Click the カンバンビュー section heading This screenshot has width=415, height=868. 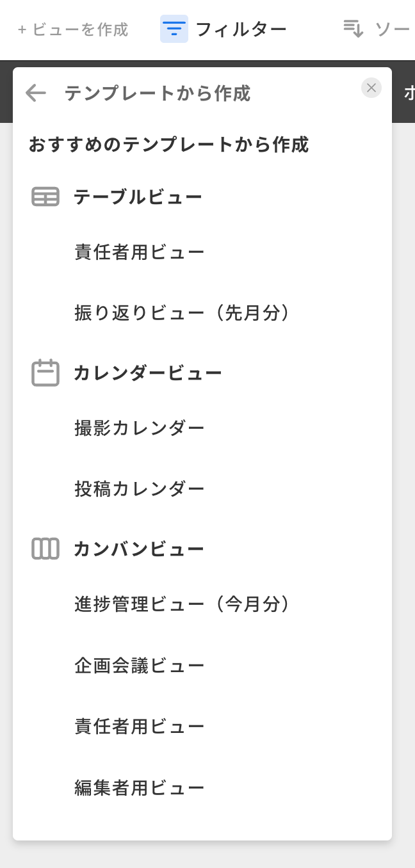pos(138,549)
